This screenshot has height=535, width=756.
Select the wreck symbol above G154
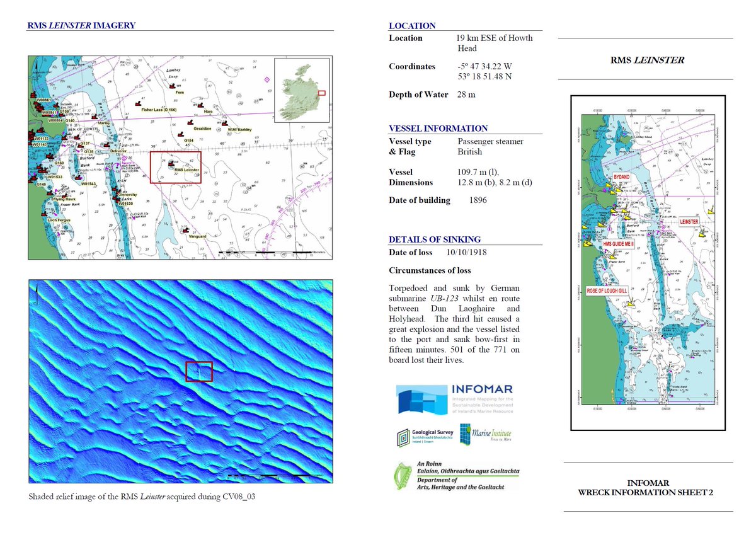(x=181, y=134)
